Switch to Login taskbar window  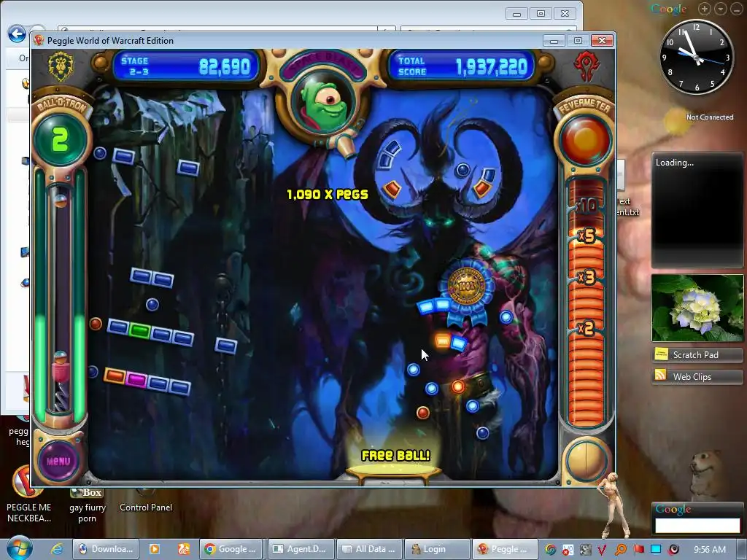point(438,549)
